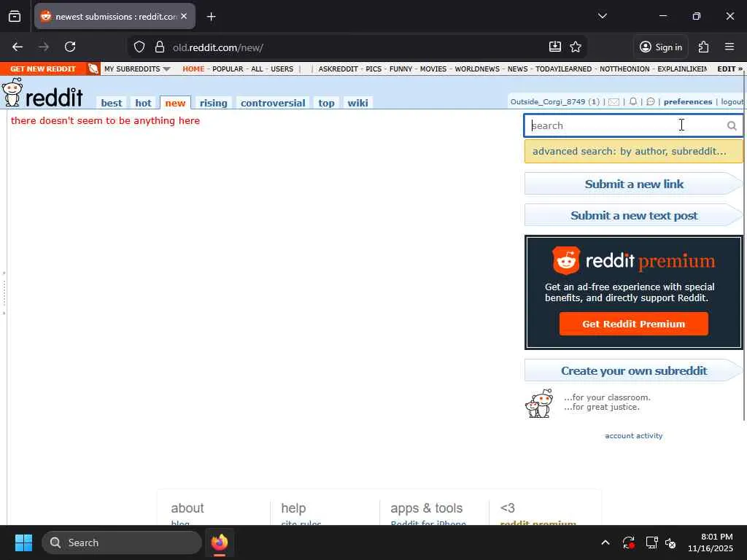747x560 pixels.
Task: Open the HOME link in the top bar
Action: pos(193,69)
